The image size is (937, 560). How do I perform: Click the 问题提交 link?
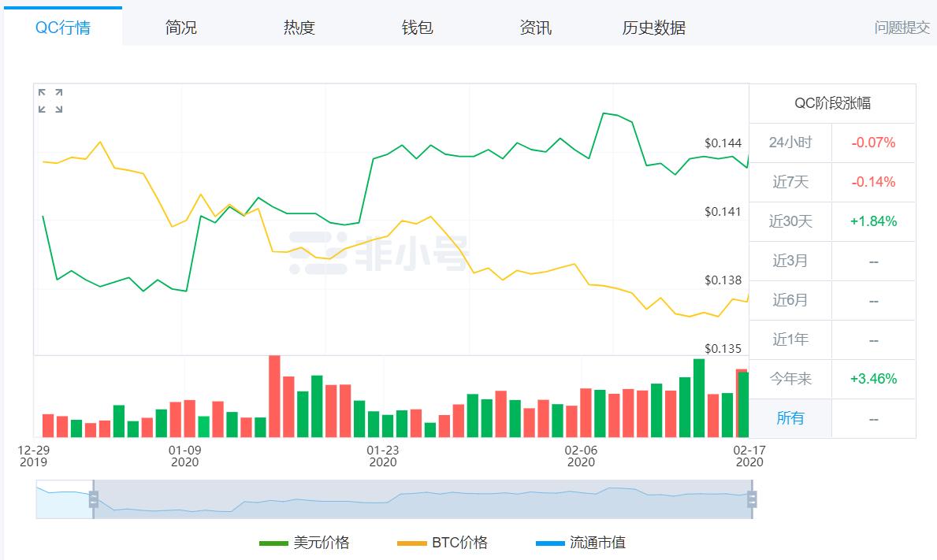click(x=902, y=28)
